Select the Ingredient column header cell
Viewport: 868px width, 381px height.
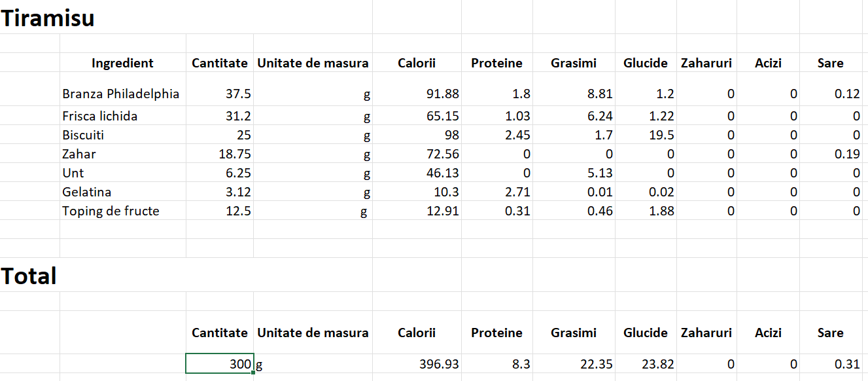[123, 63]
